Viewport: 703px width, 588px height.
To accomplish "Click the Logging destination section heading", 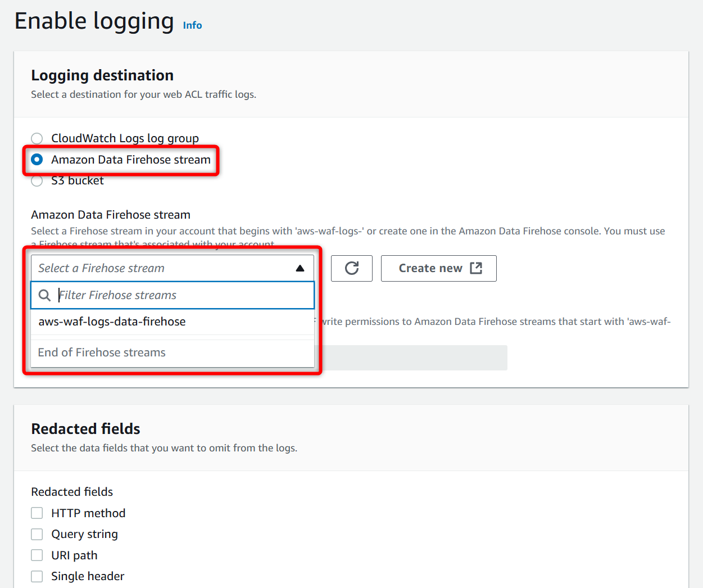I will point(102,75).
